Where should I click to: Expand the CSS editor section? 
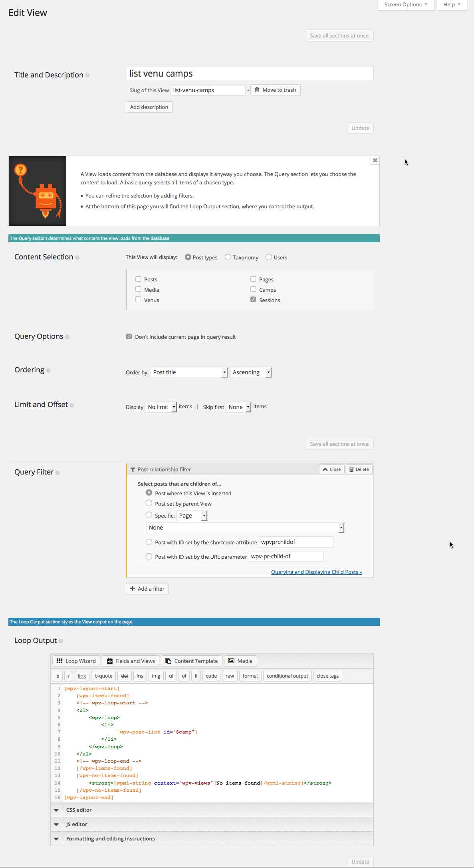click(212, 810)
